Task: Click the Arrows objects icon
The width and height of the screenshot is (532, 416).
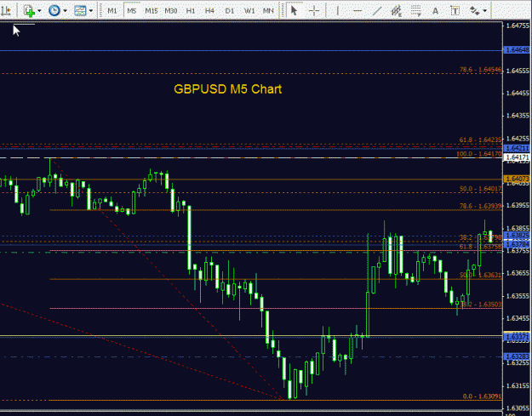Action: point(475,11)
